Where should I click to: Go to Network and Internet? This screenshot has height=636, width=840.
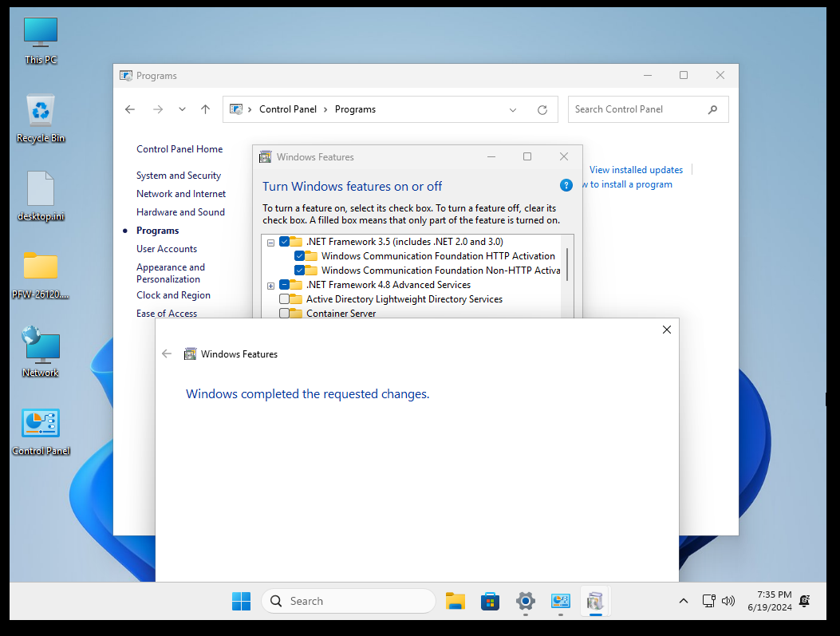click(x=181, y=193)
